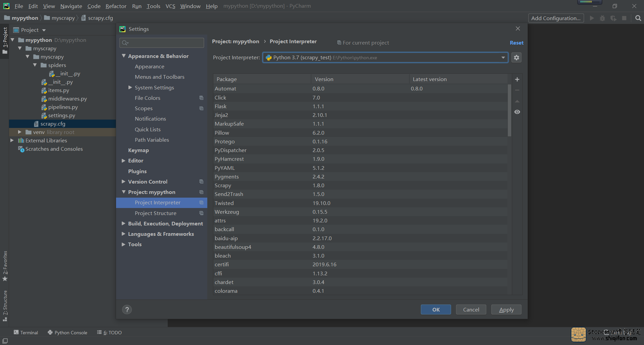Collapse Project: mypython settings section
The image size is (644, 345).
point(123,192)
